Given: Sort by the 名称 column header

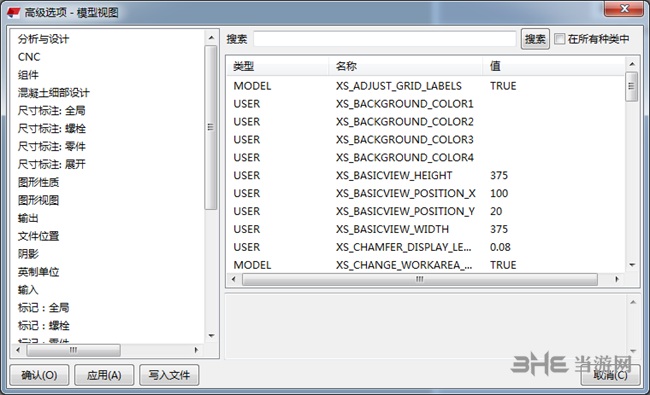Looking at the screenshot, I should coord(406,66).
